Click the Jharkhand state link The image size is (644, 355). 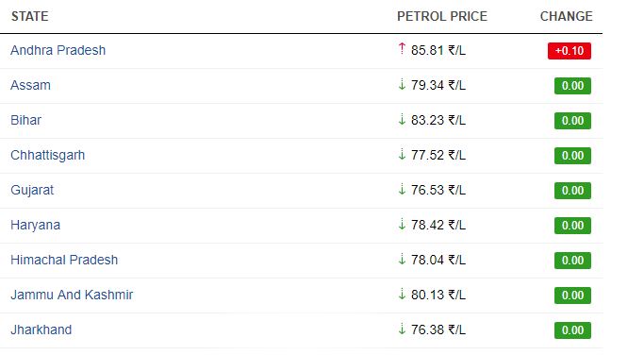(x=41, y=330)
